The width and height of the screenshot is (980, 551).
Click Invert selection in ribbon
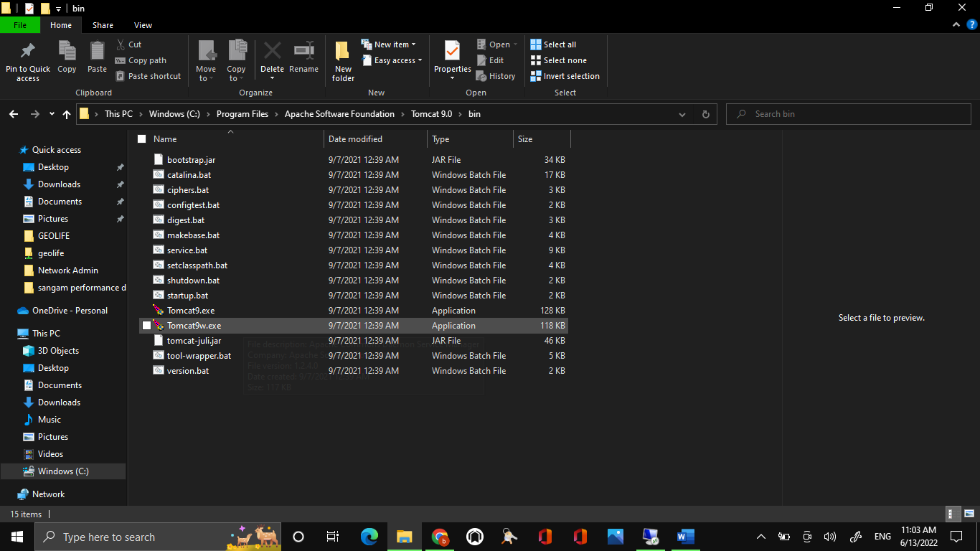click(x=565, y=76)
